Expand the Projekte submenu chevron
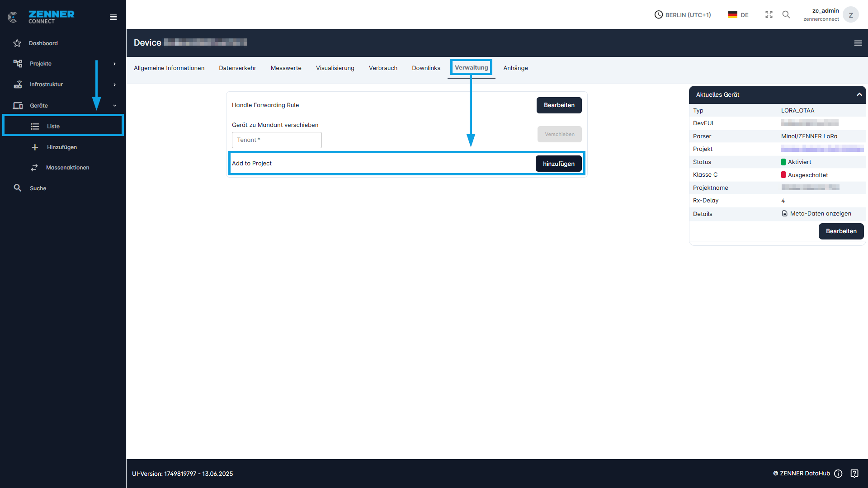Screen dimensions: 868x488 (114, 64)
